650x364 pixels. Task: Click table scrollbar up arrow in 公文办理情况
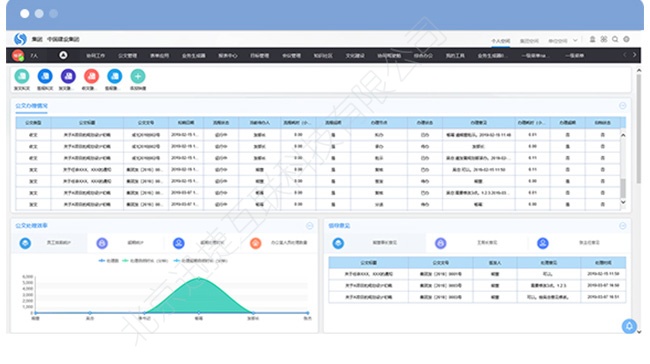(x=623, y=135)
